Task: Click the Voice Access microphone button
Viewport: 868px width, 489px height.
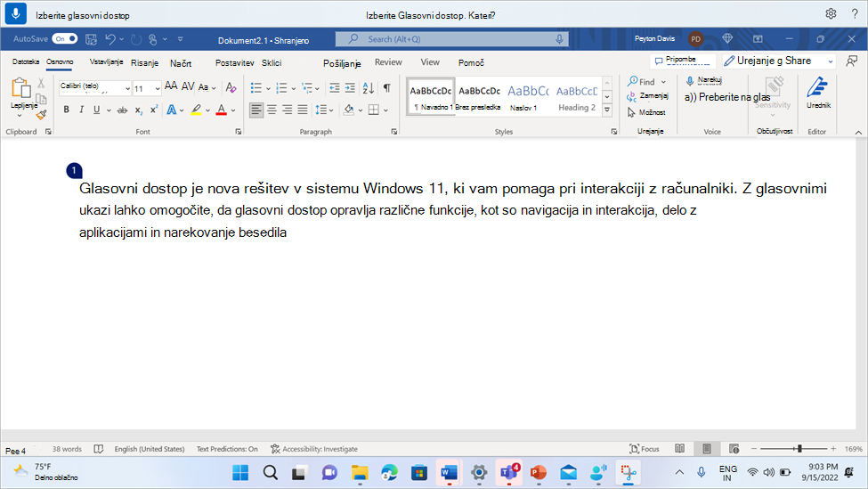Action: [x=15, y=14]
